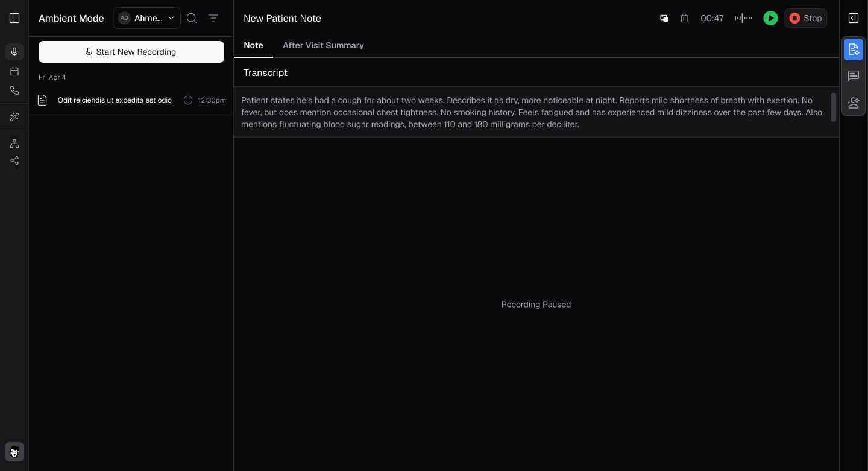Image resolution: width=868 pixels, height=471 pixels.
Task: Click the Recording Paused message
Action: coord(536,305)
